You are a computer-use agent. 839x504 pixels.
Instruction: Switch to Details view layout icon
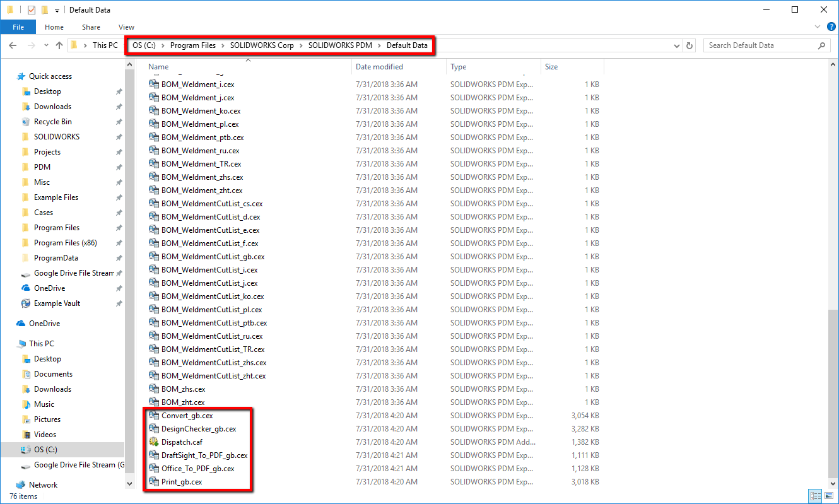(814, 496)
